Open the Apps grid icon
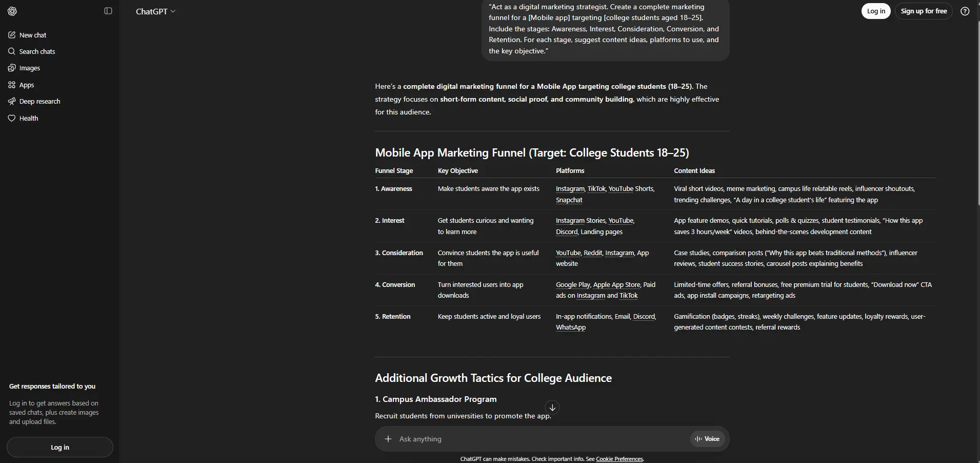Viewport: 980px width, 463px height. pos(12,85)
